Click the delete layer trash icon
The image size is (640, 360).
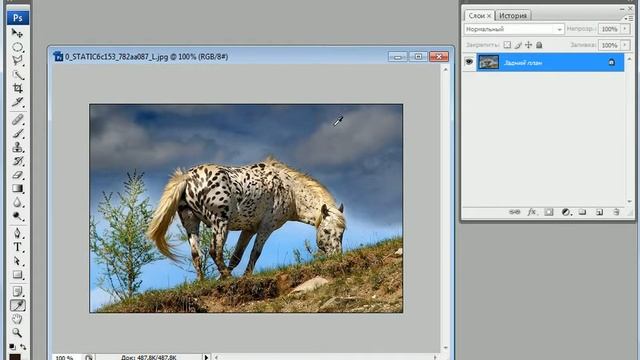[616, 212]
